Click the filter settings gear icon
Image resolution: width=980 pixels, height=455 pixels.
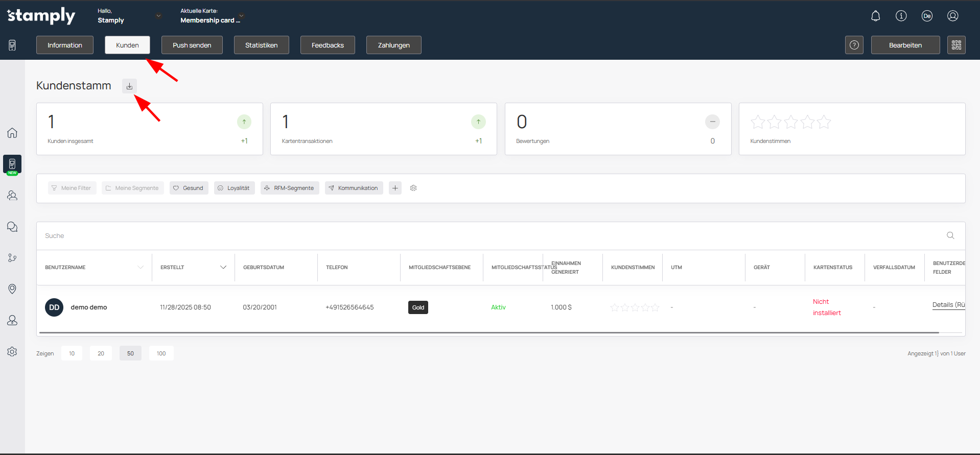point(413,188)
